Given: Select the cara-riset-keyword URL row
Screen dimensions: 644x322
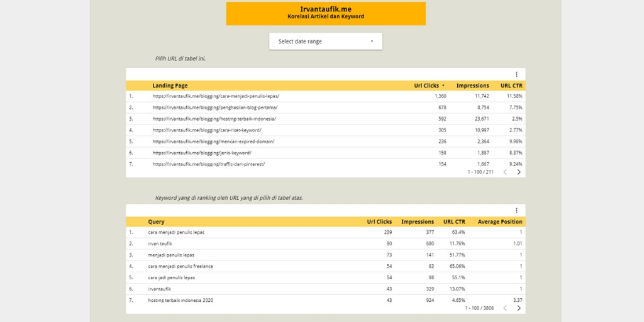Looking at the screenshot, I should [x=325, y=130].
